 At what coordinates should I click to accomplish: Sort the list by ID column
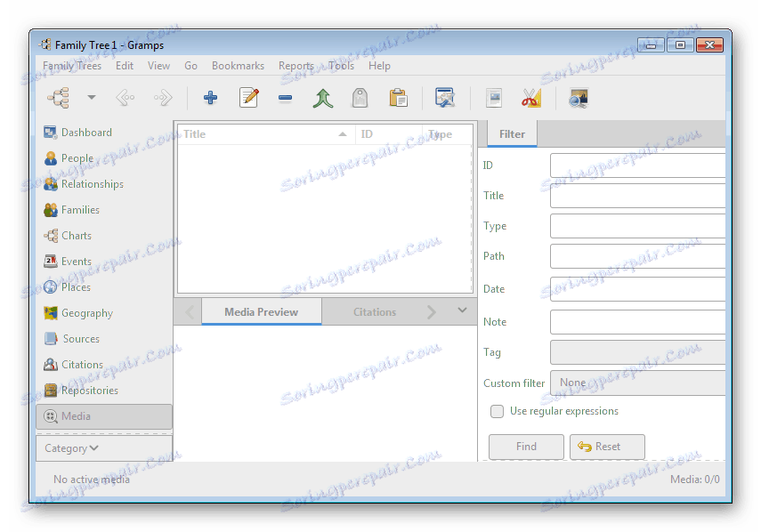tap(389, 133)
